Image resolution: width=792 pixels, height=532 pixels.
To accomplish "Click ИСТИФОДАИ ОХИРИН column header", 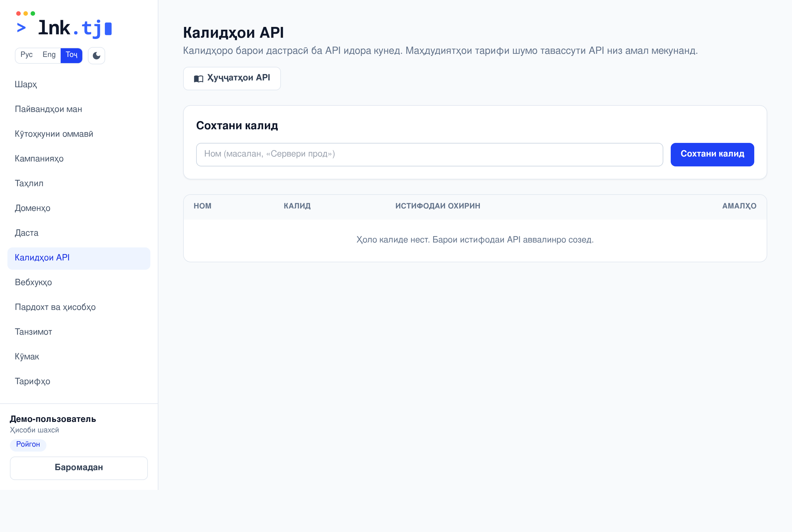I will pyautogui.click(x=438, y=206).
